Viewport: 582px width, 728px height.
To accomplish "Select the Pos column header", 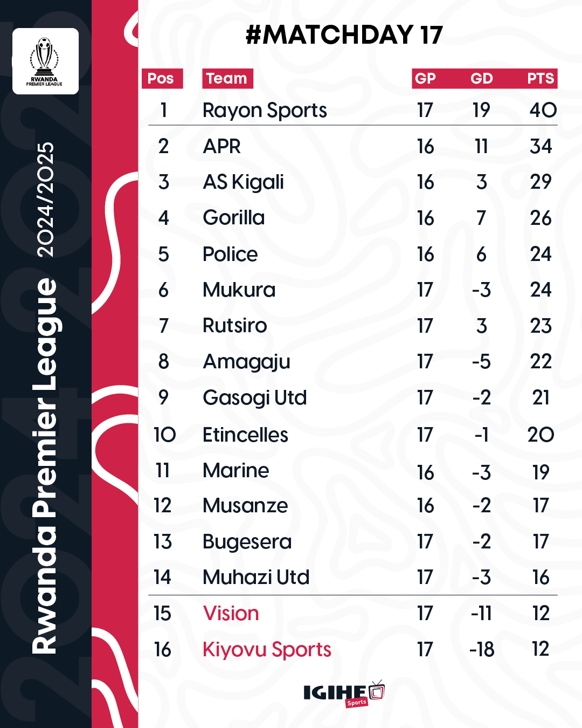I will pyautogui.click(x=162, y=79).
